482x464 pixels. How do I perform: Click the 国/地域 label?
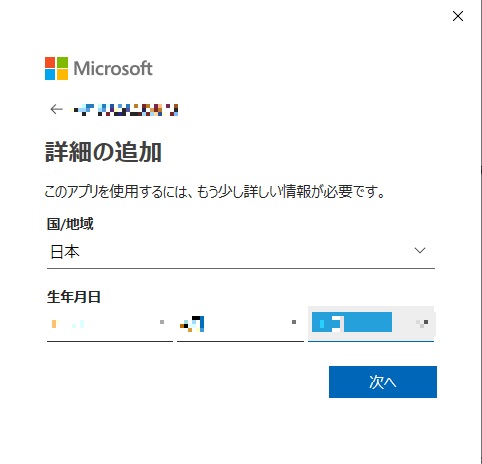coord(70,224)
